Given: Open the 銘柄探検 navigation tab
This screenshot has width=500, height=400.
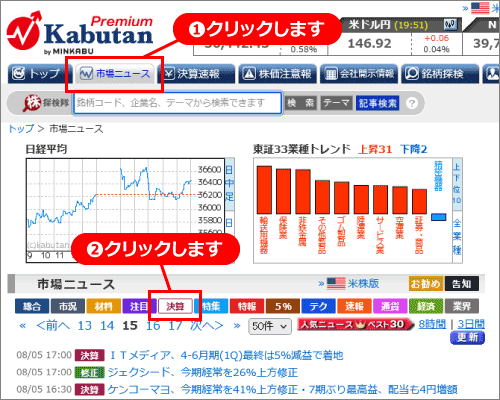Looking at the screenshot, I should [440, 74].
